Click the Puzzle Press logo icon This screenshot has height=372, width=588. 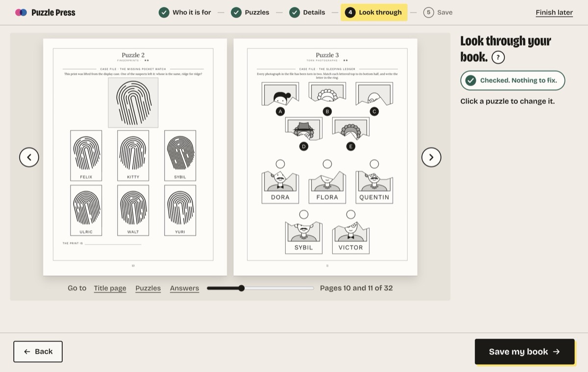coord(21,12)
